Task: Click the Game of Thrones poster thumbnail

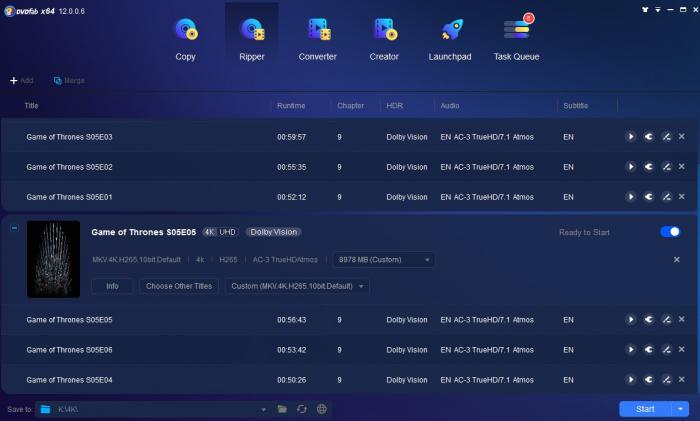Action: 54,259
